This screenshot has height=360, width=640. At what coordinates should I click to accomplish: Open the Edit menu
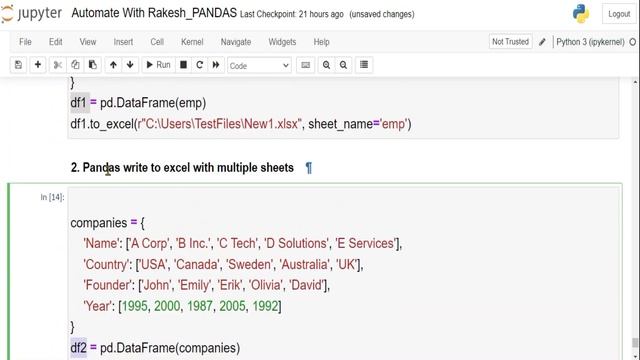pyautogui.click(x=56, y=42)
